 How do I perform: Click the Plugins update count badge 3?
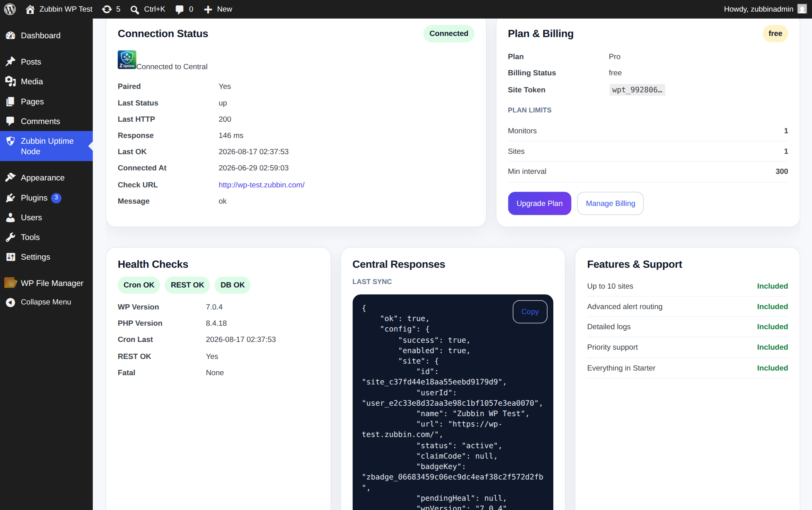click(56, 198)
